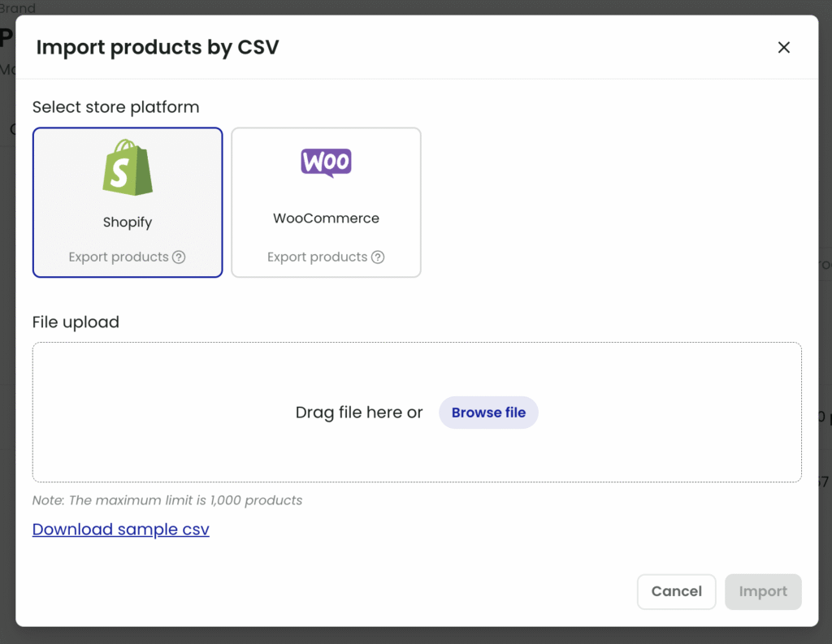832x644 pixels.
Task: Click the Shopify bag logo icon
Action: pyautogui.click(x=128, y=167)
